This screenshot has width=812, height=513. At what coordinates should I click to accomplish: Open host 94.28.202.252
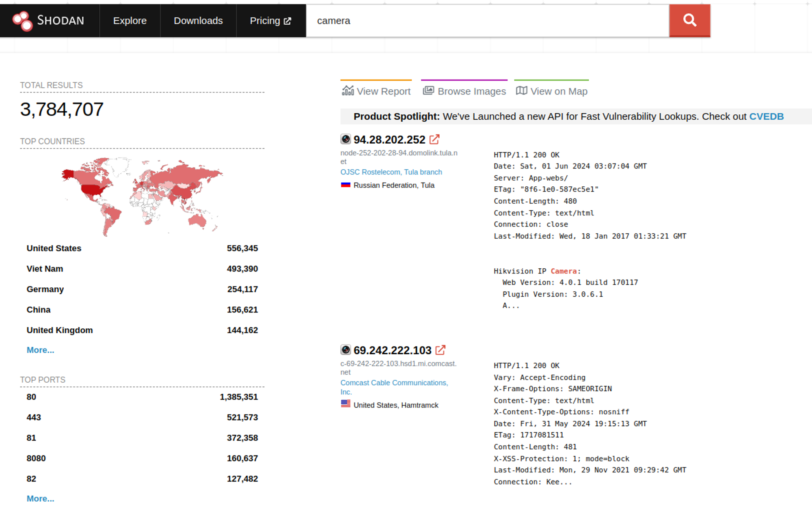(389, 140)
